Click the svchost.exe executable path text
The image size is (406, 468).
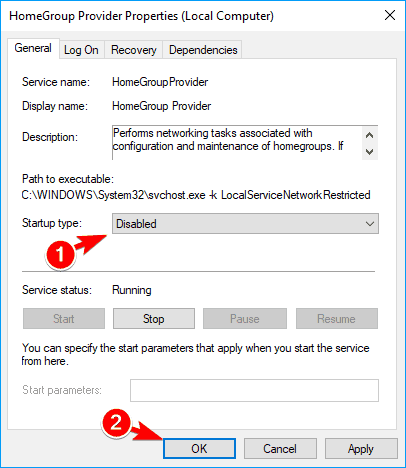click(x=196, y=195)
